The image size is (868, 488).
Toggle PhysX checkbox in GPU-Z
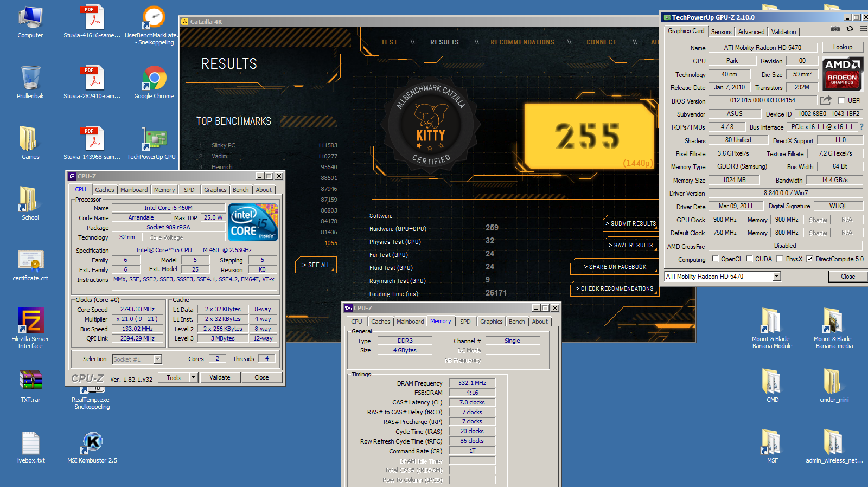[780, 259]
